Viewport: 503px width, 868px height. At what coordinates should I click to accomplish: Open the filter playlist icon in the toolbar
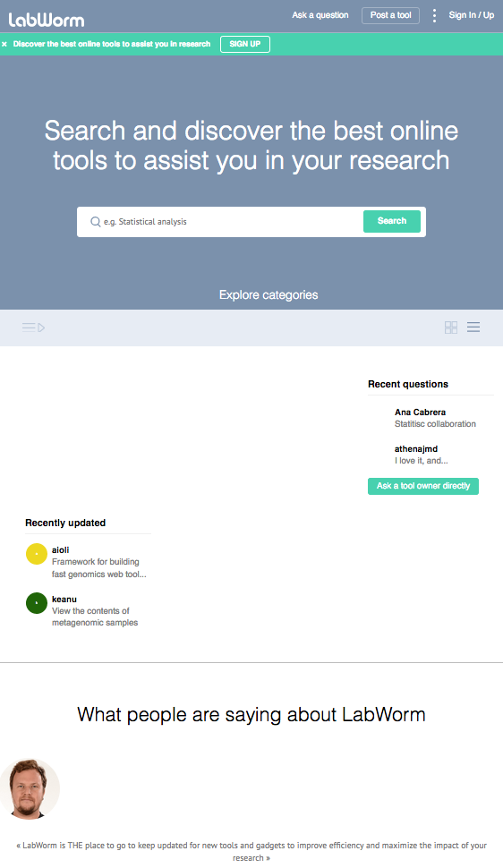[x=33, y=328]
